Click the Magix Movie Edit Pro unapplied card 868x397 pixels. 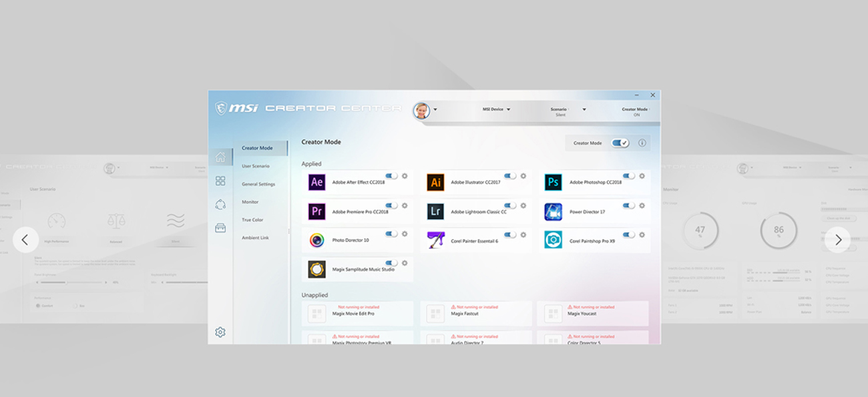[358, 313]
